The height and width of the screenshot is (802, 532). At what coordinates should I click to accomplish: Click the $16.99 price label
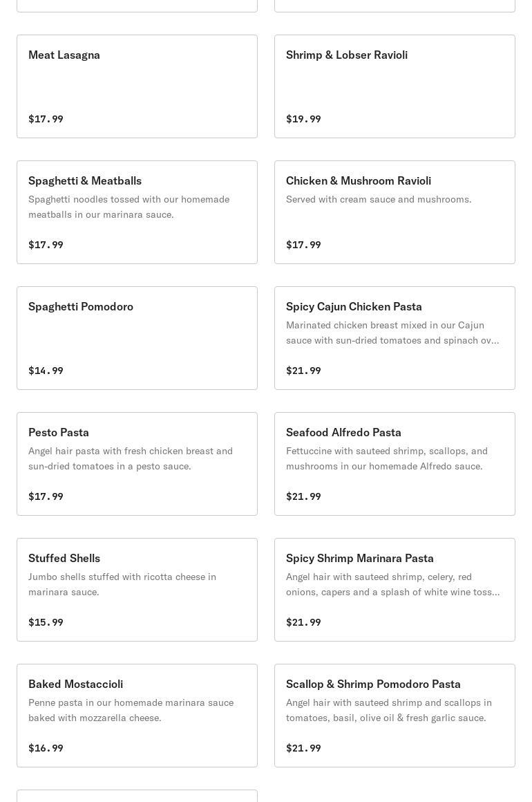click(46, 748)
